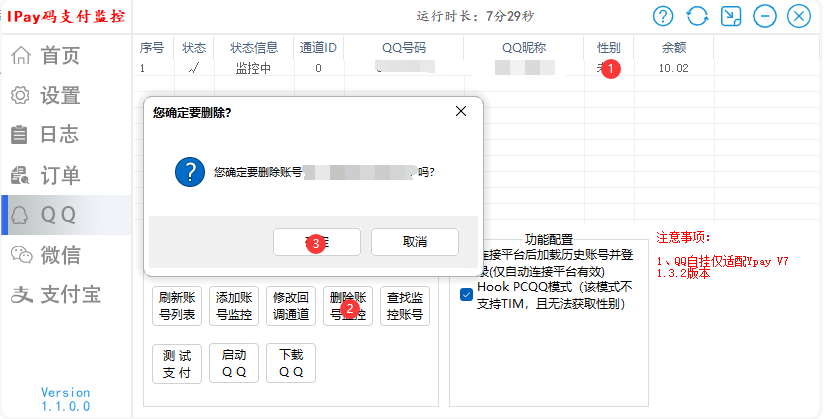Viewport: 824px width, 419px height.
Task: Click 查找监控账号 button
Action: click(x=405, y=306)
